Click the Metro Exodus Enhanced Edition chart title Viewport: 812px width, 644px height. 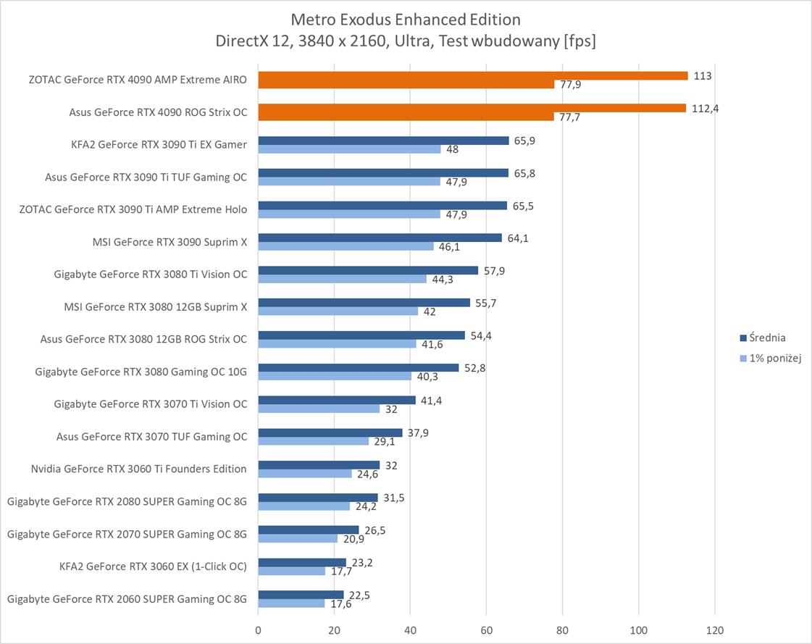tap(406, 19)
